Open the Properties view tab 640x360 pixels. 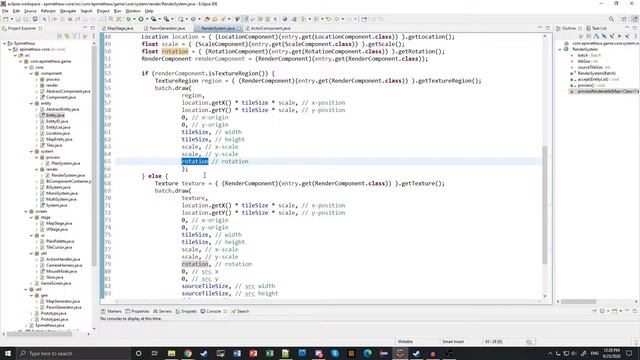point(137,311)
